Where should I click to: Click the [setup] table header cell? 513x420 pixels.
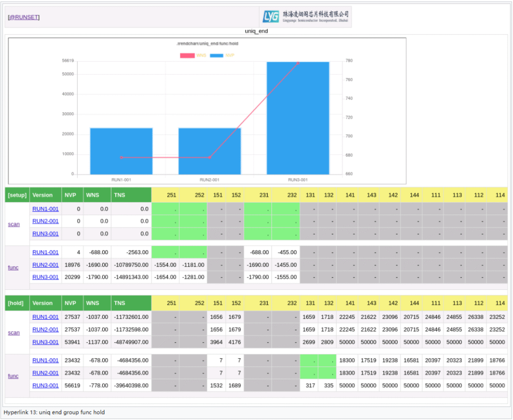[17, 195]
